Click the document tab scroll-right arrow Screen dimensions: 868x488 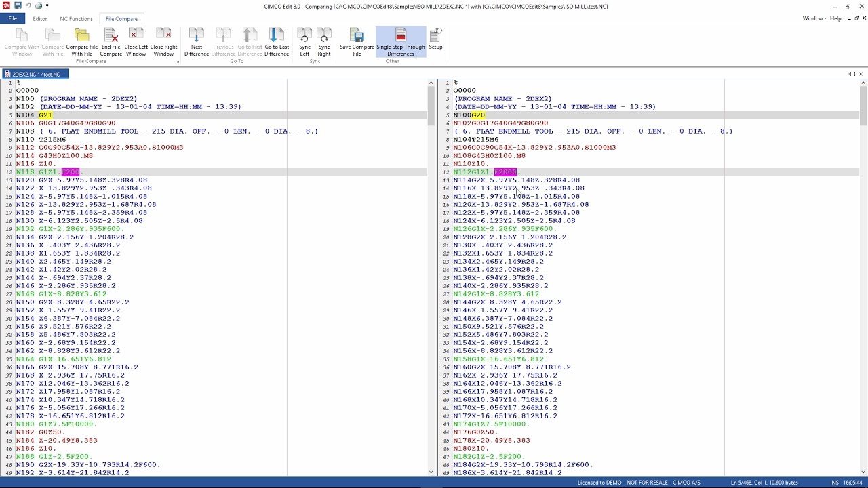[x=855, y=74]
